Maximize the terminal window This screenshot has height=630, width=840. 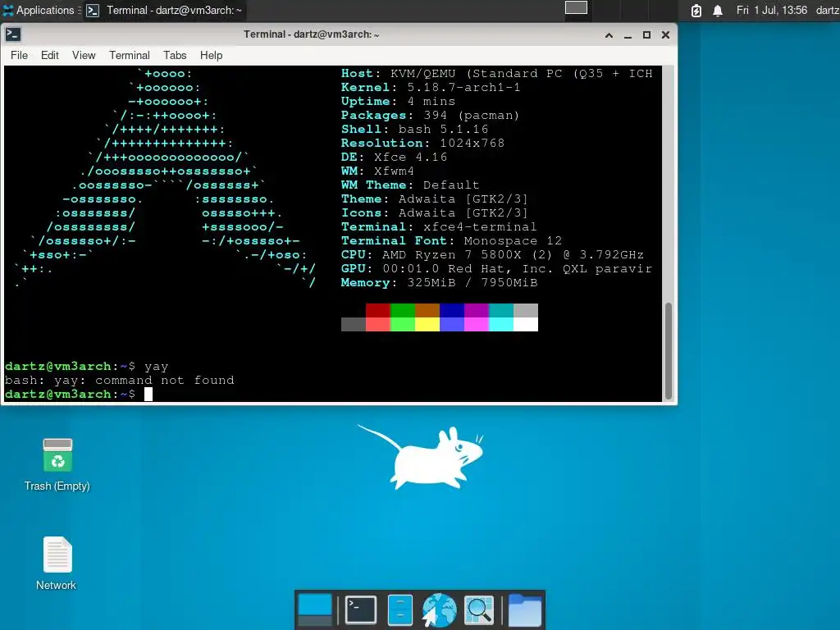click(646, 34)
